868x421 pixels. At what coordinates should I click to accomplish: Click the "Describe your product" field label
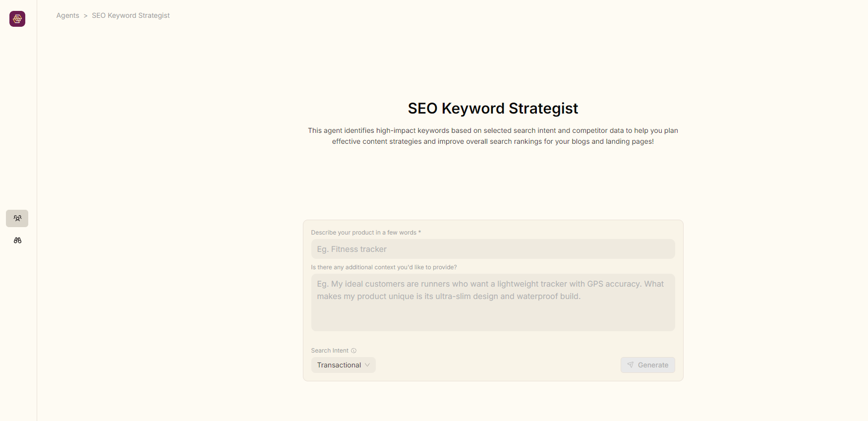[363, 233]
